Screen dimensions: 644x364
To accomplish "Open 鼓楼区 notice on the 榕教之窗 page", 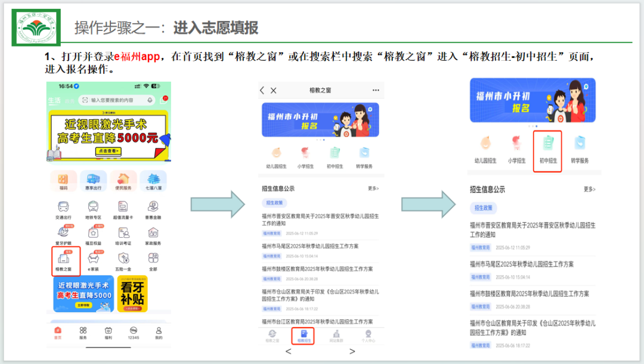I will coord(317,269).
